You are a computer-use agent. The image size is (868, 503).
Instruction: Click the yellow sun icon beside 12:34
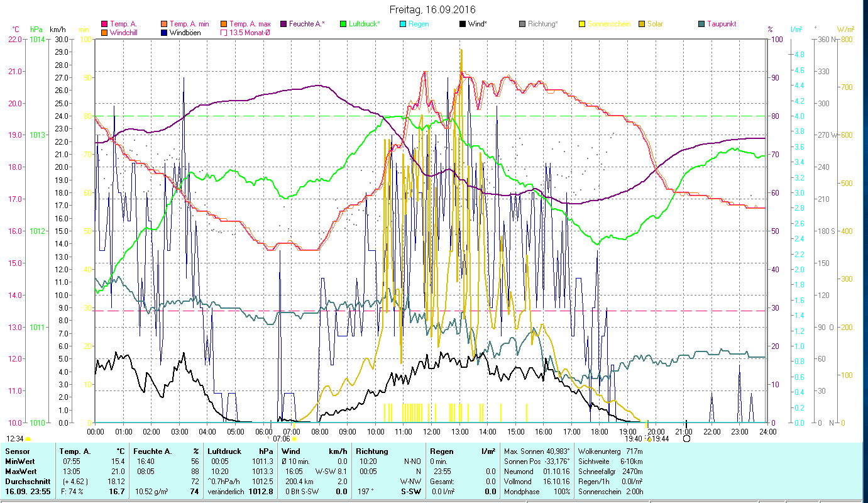pyautogui.click(x=28, y=439)
